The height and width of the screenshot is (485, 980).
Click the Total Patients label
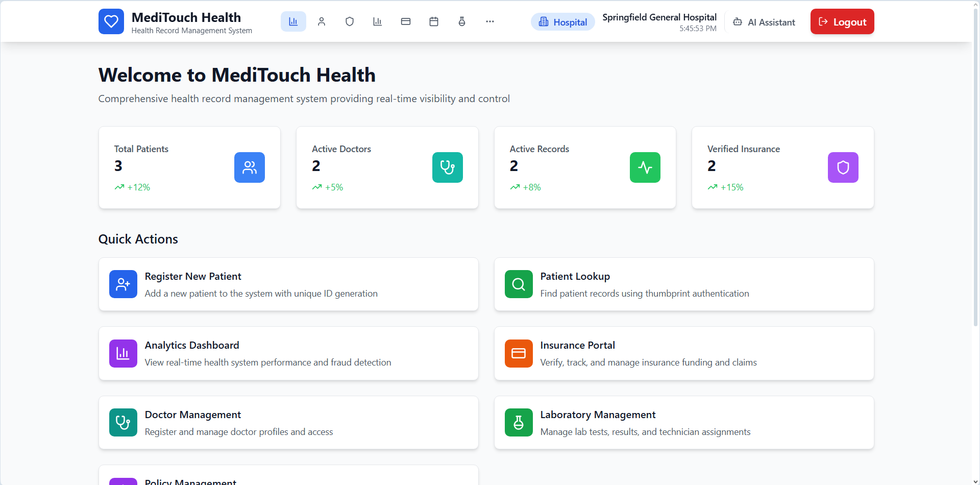(141, 149)
